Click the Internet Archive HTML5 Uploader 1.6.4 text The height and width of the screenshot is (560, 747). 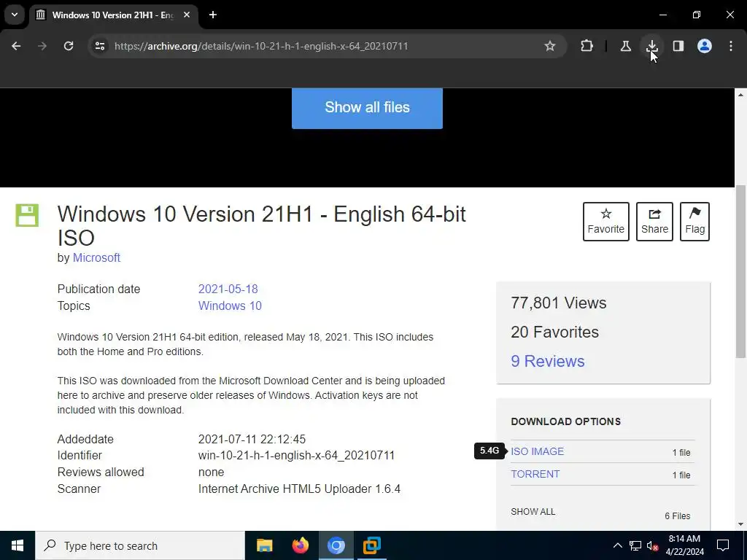[299, 489]
